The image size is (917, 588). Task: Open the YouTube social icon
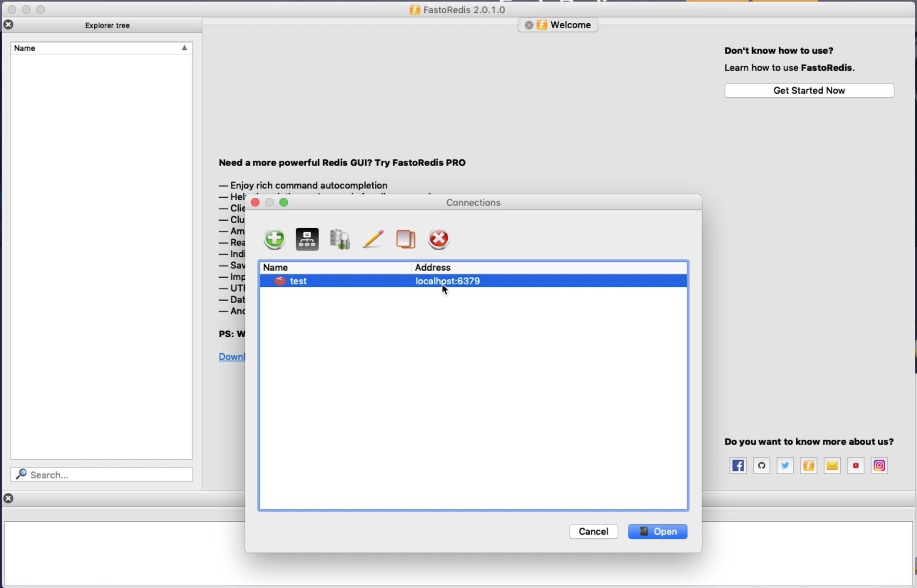click(856, 466)
